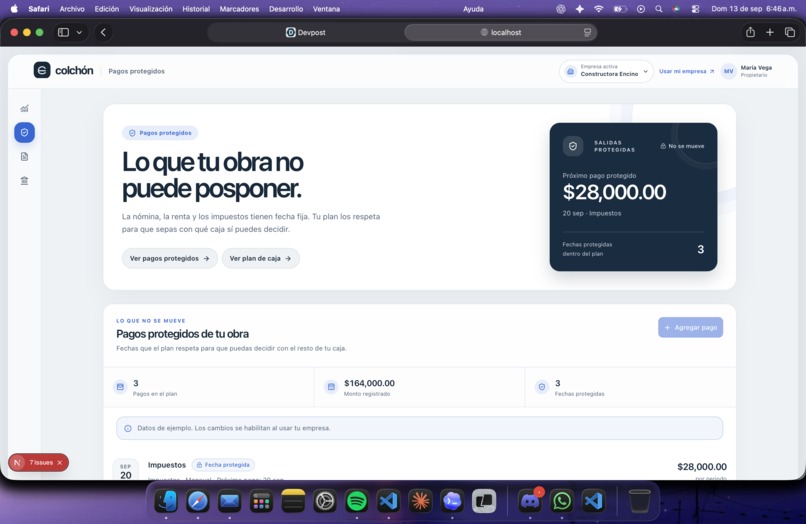The height and width of the screenshot is (524, 806).
Task: Click the icon beside Monto registrado
Action: pyautogui.click(x=331, y=387)
